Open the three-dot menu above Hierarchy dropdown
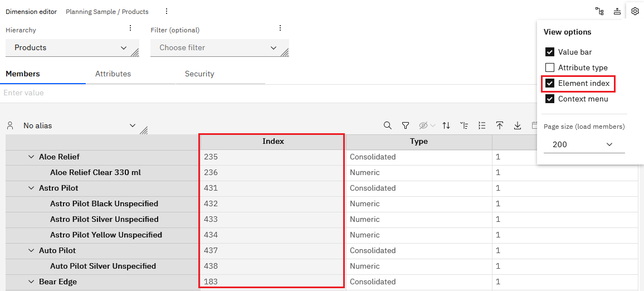This screenshot has height=291, width=644. pos(130,28)
